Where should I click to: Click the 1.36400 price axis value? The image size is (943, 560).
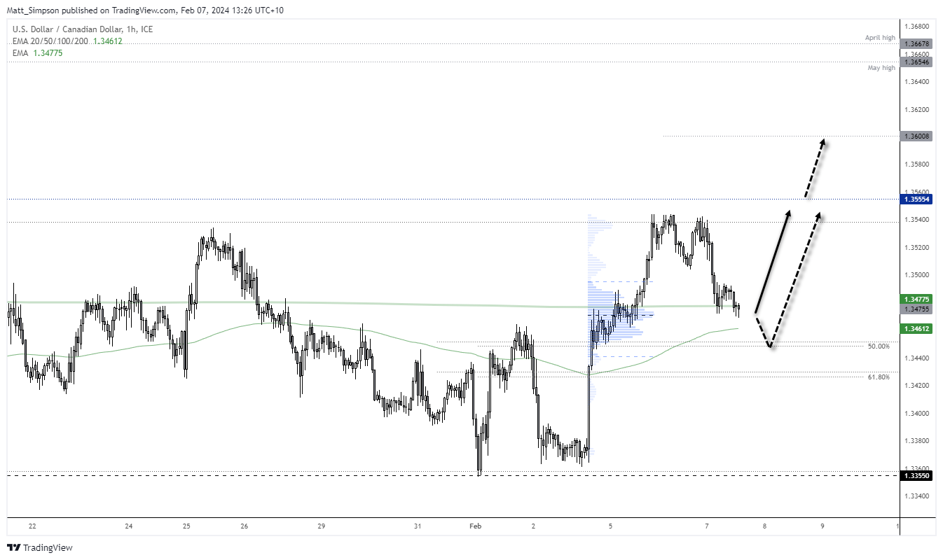tap(916, 82)
